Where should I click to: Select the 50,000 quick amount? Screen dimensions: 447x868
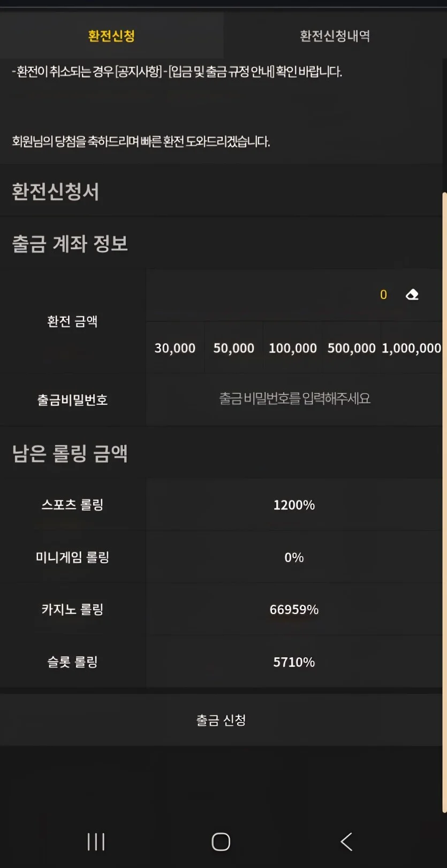(x=234, y=348)
